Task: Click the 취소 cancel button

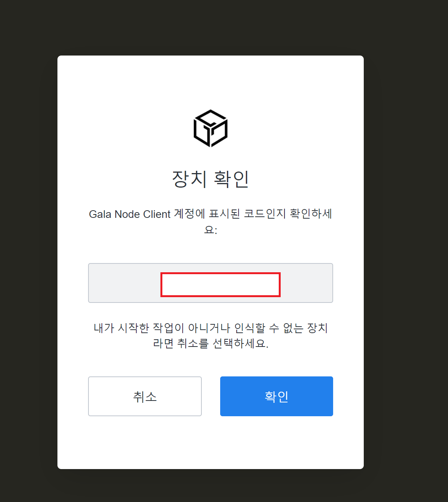Action: [x=145, y=396]
